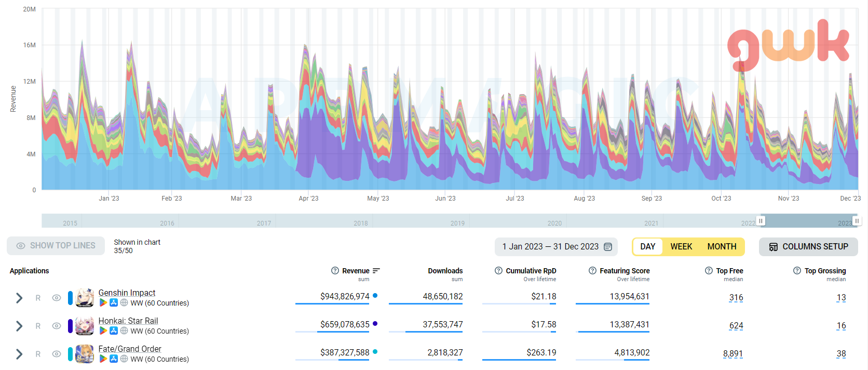Open help icon for Featuring Score
The height and width of the screenshot is (370, 868).
[592, 271]
